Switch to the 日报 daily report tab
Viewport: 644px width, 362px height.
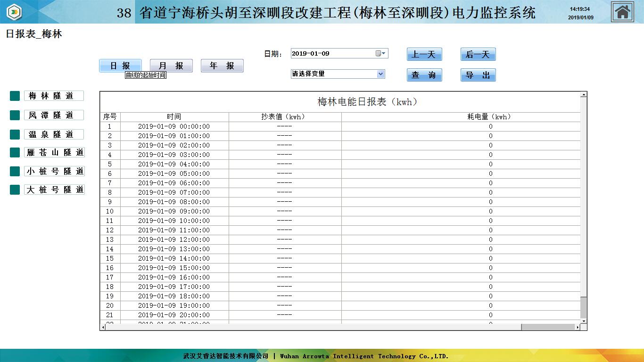pos(120,66)
